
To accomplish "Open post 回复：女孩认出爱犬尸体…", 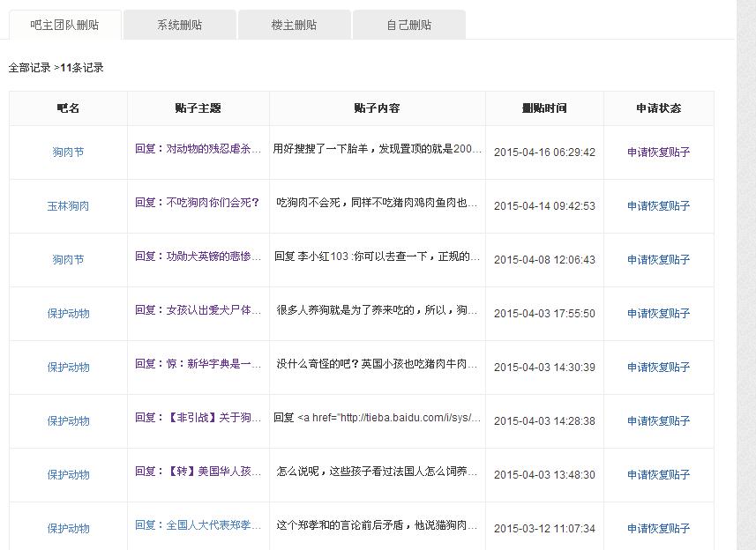I will click(198, 310).
